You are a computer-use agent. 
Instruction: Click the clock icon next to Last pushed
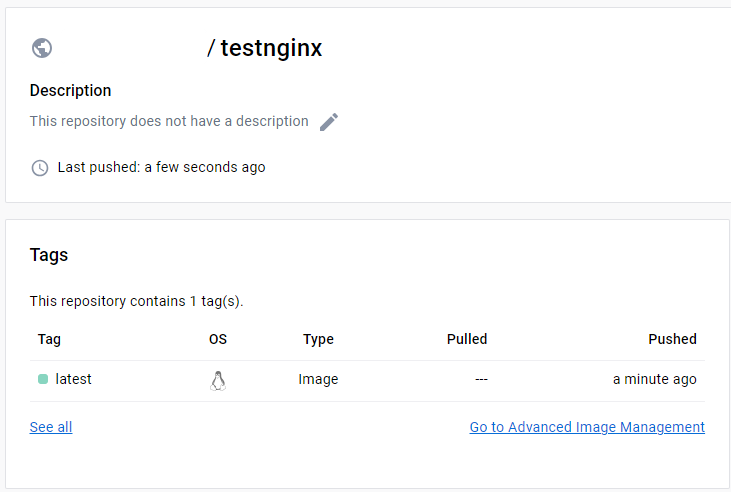click(40, 168)
